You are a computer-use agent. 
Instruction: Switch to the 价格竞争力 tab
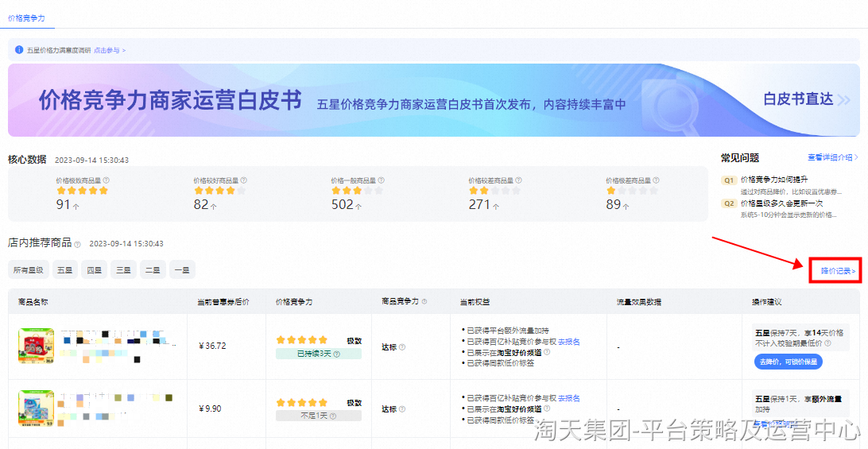pos(26,18)
